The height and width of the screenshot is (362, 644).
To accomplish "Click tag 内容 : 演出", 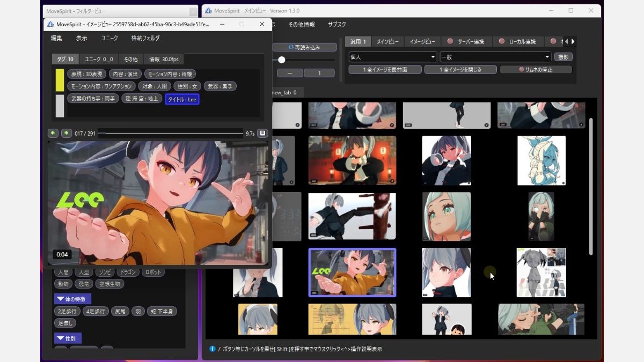I will [x=125, y=74].
